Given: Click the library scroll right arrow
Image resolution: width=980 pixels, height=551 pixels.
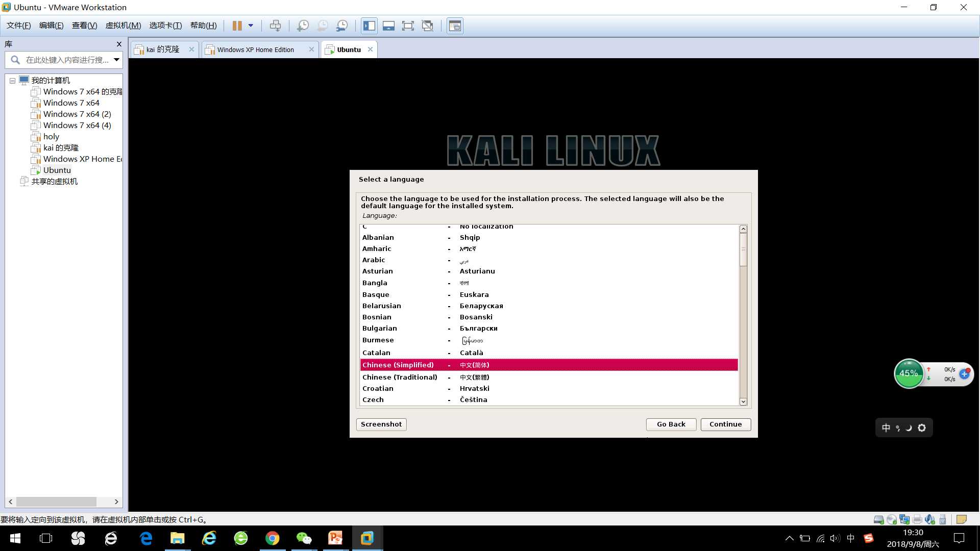Looking at the screenshot, I should 116,502.
